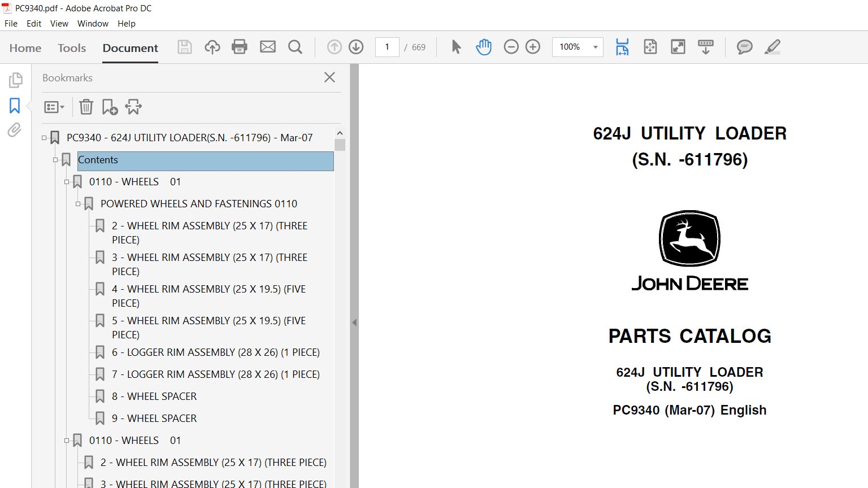Image resolution: width=868 pixels, height=488 pixels.
Task: Close the Bookmarks panel
Action: tap(330, 77)
